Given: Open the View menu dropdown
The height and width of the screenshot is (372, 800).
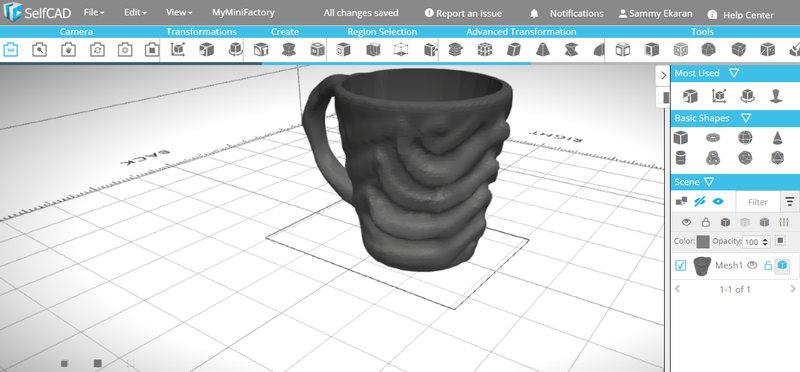Looking at the screenshot, I should pyautogui.click(x=179, y=12).
